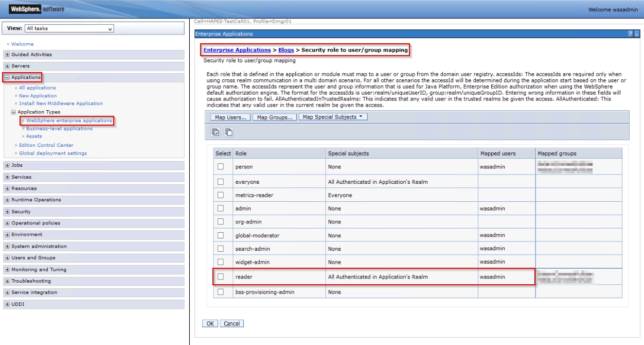
Task: Expand the Servers navigation section
Action: tap(7, 66)
